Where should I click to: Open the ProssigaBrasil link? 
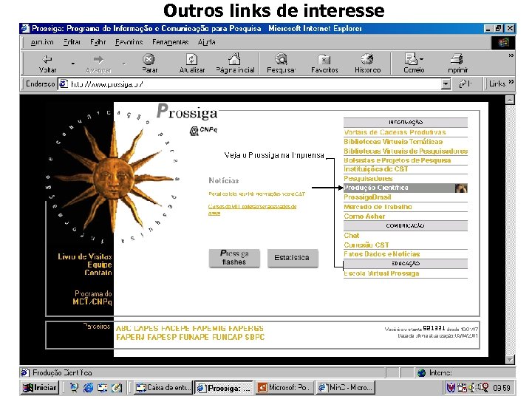pos(367,197)
